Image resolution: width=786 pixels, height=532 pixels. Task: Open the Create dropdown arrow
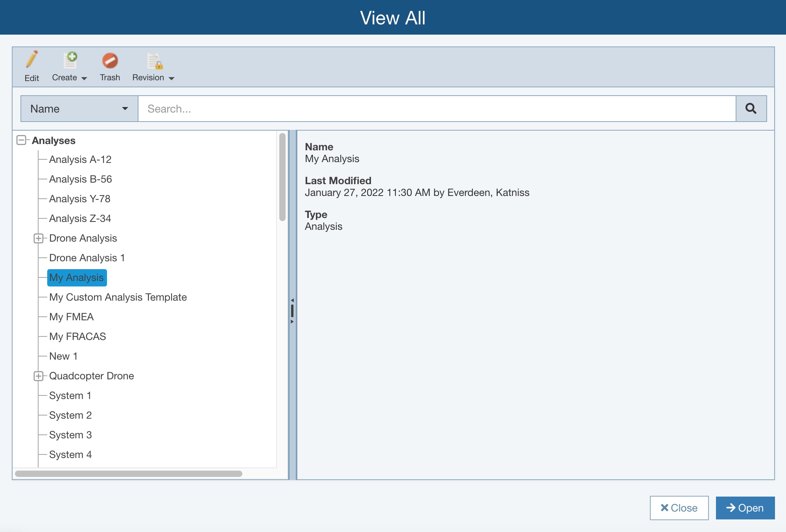84,78
